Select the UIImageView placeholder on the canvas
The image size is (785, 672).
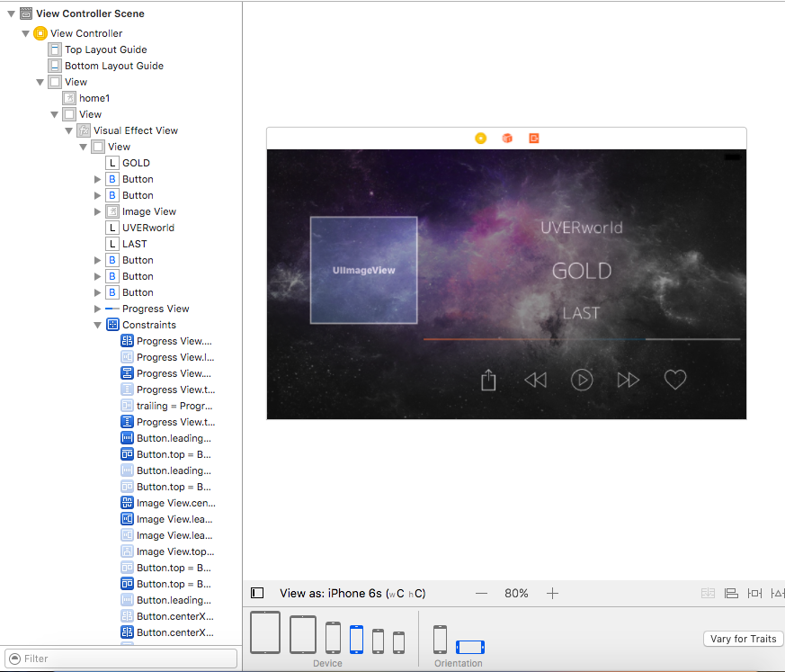[364, 270]
